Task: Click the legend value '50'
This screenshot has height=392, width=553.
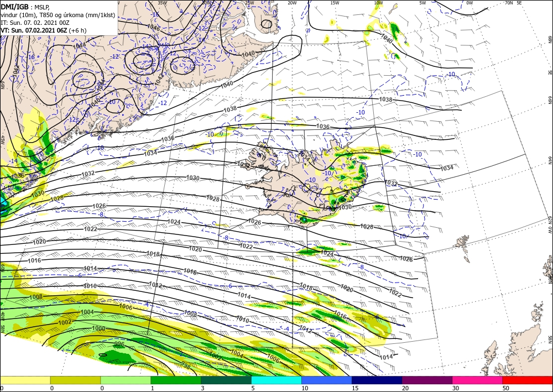Action: (505, 388)
